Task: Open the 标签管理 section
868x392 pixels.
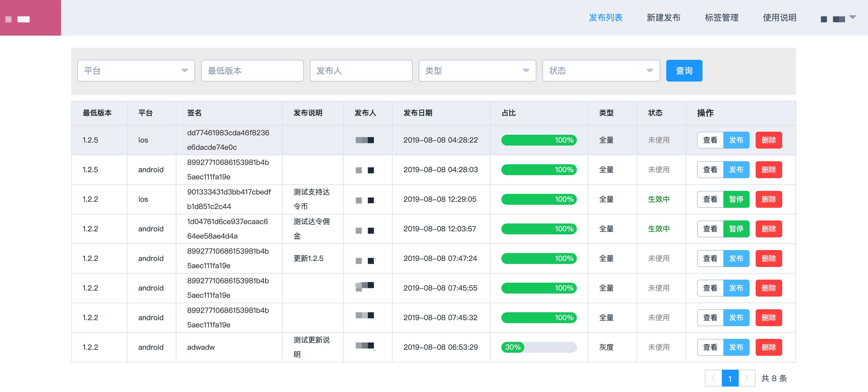Action: tap(722, 18)
